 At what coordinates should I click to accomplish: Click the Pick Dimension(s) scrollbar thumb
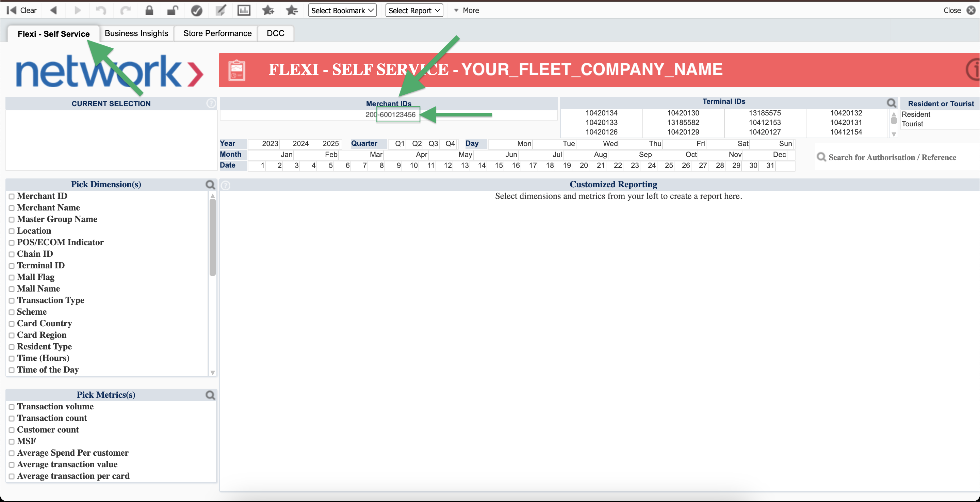213,237
